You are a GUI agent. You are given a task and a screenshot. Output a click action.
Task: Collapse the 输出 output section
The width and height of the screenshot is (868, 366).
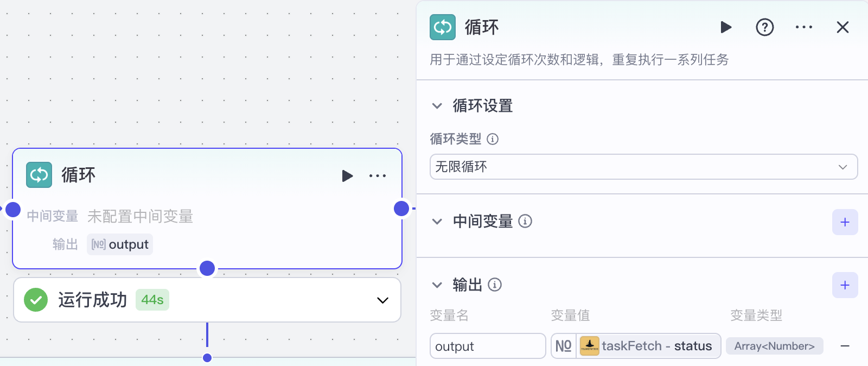tap(437, 285)
